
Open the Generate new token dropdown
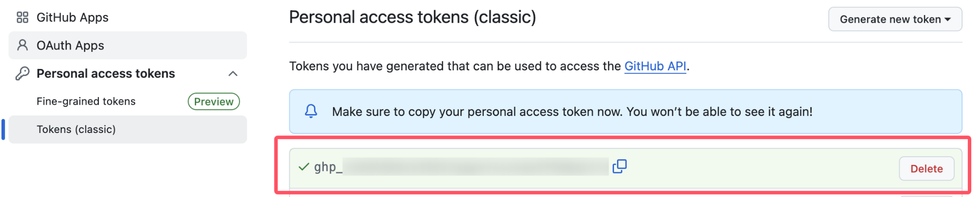point(895,19)
